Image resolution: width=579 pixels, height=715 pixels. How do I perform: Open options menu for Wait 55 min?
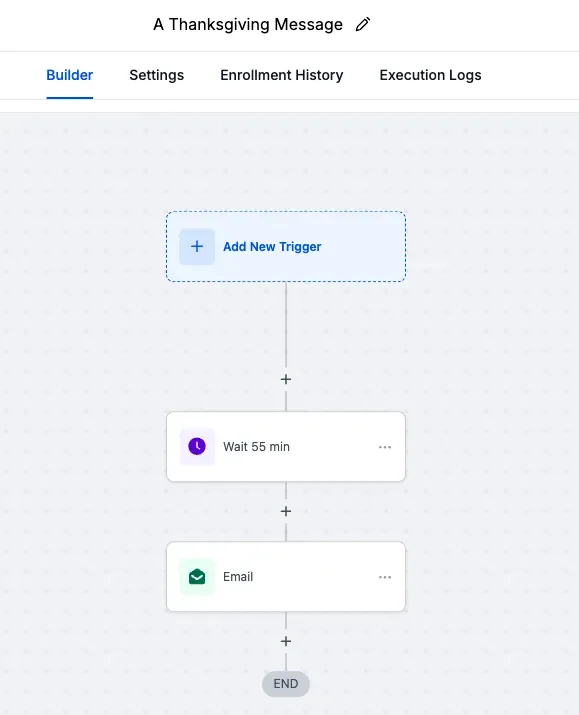(385, 447)
